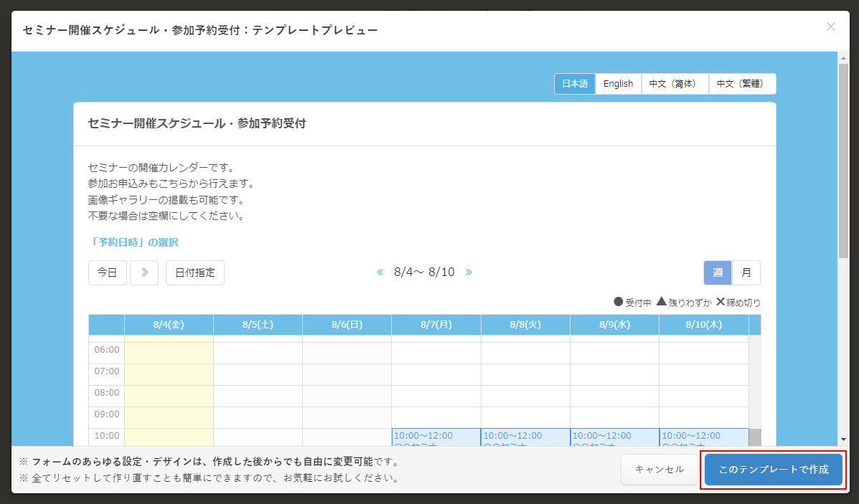Viewport: 859px width, 504px height.
Task: Switch calendar to week view (週)
Action: click(718, 272)
